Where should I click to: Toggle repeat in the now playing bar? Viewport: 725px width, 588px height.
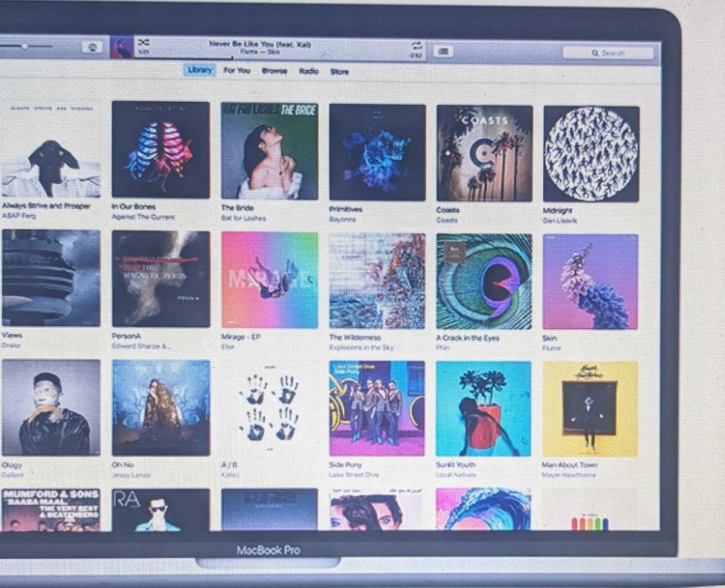[x=416, y=46]
